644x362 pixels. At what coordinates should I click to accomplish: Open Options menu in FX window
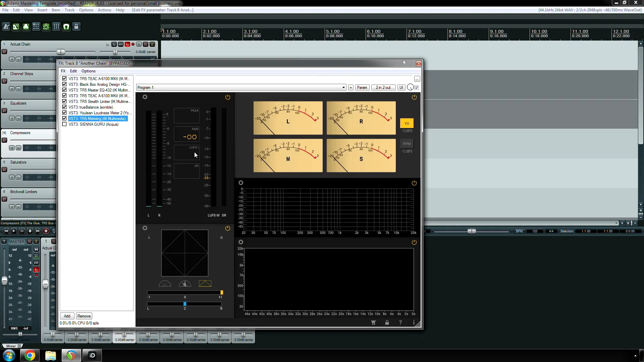(x=89, y=71)
